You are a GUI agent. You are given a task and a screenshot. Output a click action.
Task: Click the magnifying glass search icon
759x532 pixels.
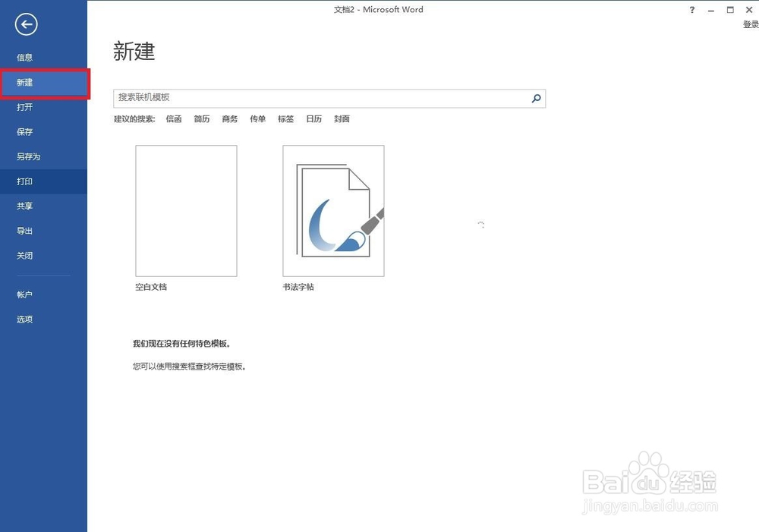[x=536, y=99]
